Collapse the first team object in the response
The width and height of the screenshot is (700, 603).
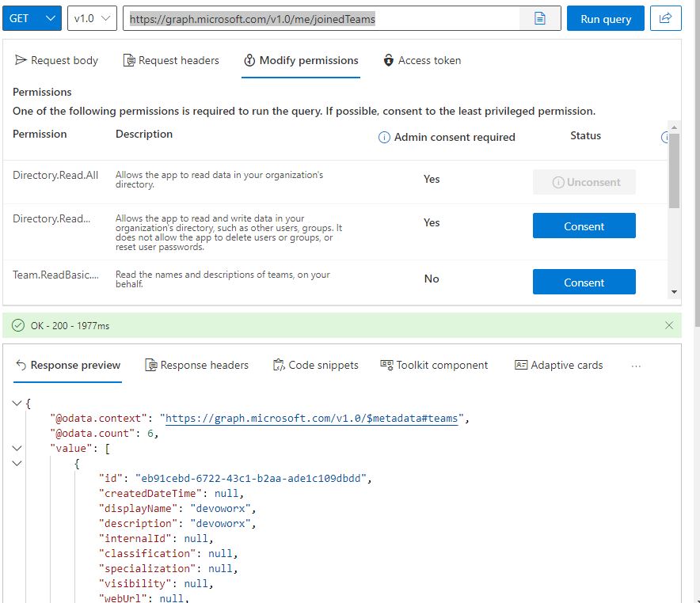16,464
